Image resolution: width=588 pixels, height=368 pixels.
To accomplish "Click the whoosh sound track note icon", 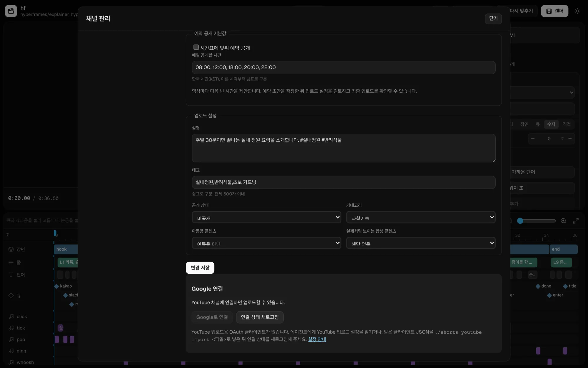I will point(11,362).
